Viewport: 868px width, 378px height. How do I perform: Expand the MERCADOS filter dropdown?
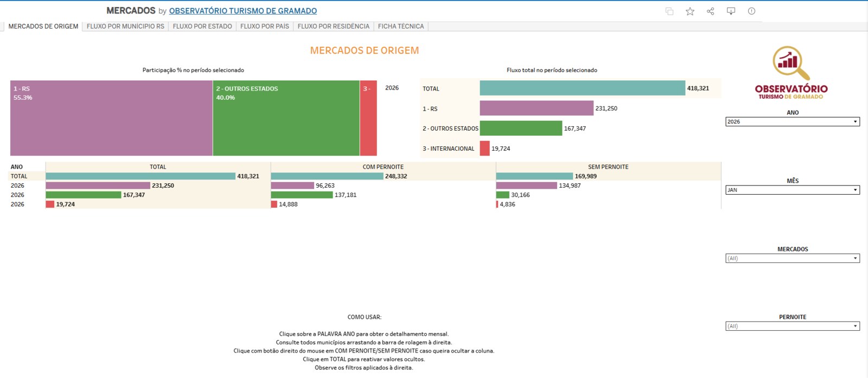pyautogui.click(x=793, y=258)
